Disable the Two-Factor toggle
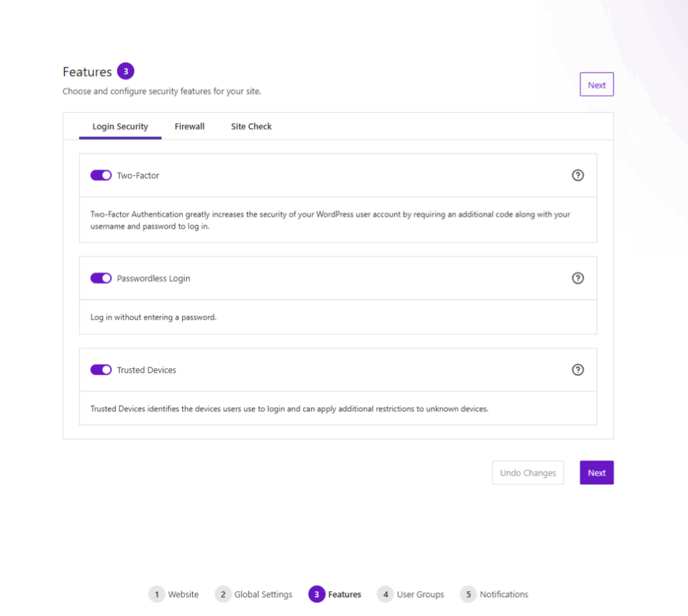The image size is (688, 616). click(101, 175)
